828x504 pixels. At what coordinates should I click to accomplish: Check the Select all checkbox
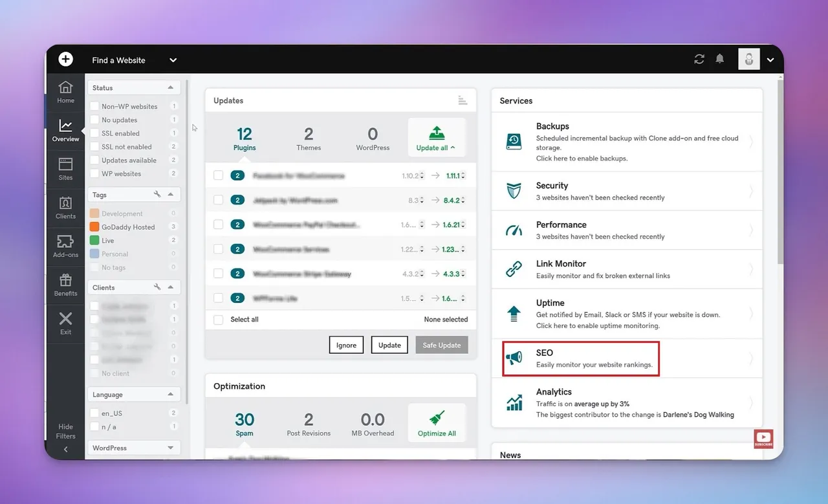219,320
